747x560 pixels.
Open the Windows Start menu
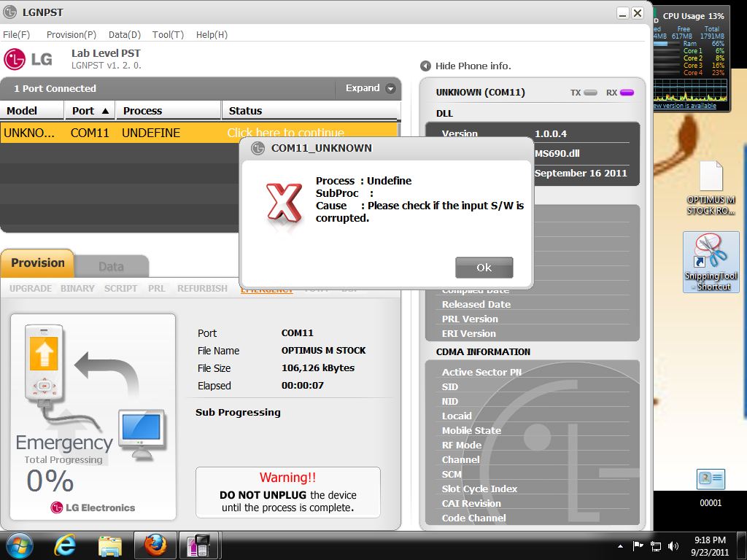pyautogui.click(x=20, y=545)
